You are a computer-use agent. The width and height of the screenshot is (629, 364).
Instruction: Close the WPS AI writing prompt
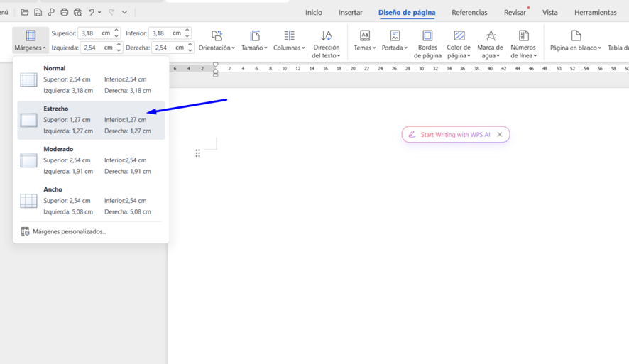(500, 134)
